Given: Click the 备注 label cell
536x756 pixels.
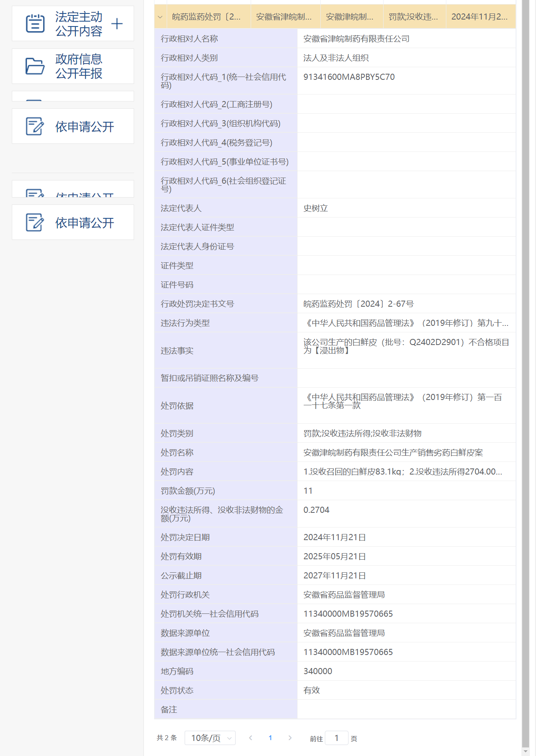Looking at the screenshot, I should point(226,710).
